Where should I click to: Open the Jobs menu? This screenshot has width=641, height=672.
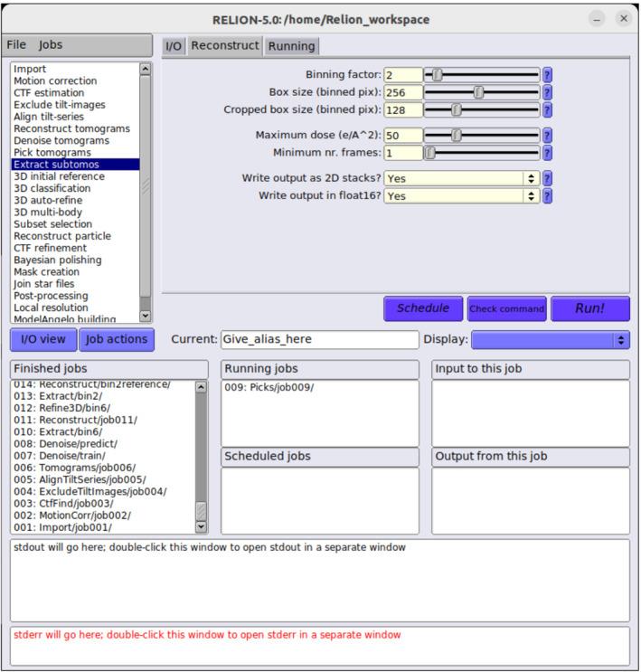[x=50, y=44]
